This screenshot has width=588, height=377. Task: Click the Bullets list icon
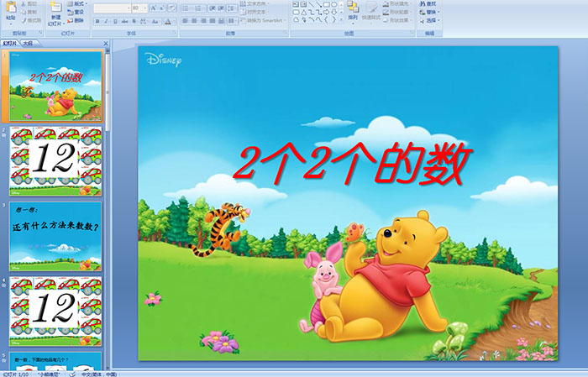[x=185, y=8]
